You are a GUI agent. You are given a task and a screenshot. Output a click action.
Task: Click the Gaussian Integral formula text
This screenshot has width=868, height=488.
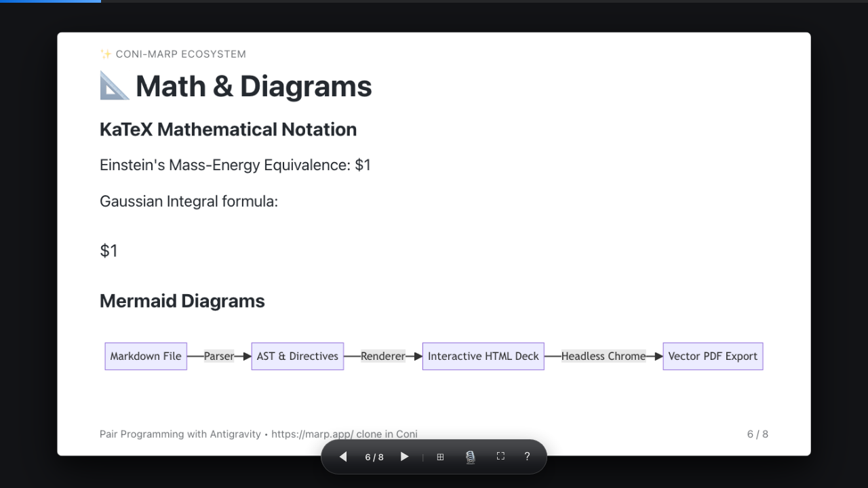click(x=189, y=201)
